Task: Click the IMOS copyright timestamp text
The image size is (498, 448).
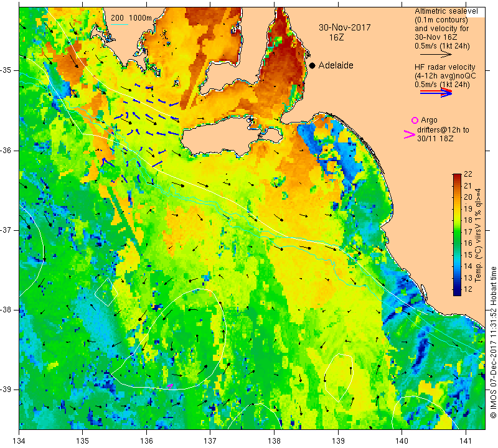Action: 493,342
